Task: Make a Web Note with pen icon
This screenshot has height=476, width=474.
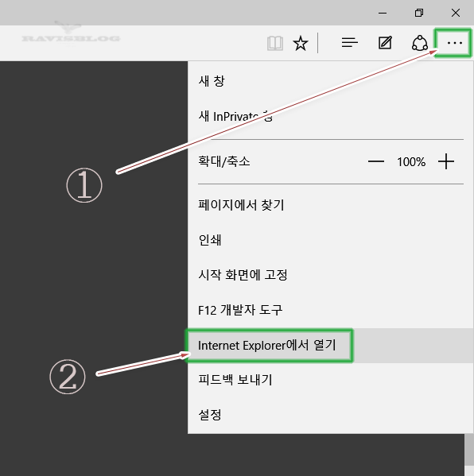Action: coord(385,42)
